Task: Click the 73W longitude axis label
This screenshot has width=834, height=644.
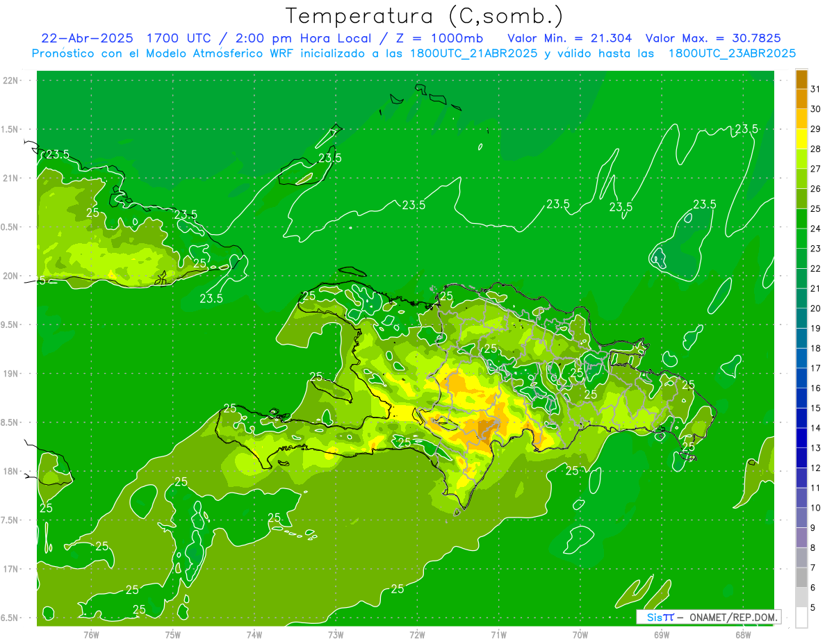Action: pyautogui.click(x=336, y=634)
